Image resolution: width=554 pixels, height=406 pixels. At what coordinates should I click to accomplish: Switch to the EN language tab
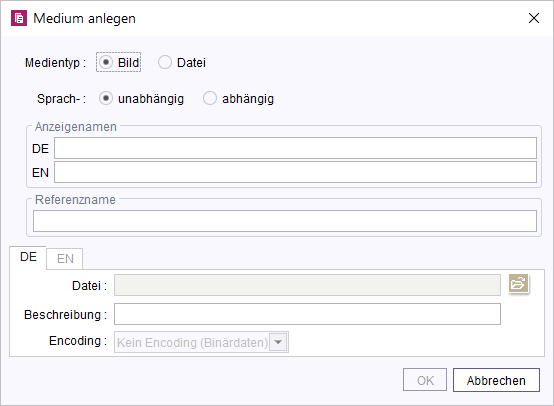point(65,259)
